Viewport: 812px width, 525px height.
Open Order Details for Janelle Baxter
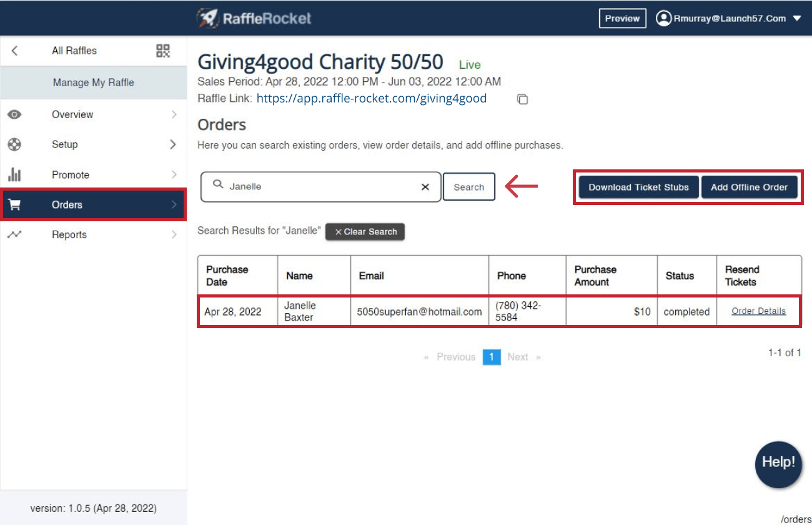pyautogui.click(x=759, y=311)
